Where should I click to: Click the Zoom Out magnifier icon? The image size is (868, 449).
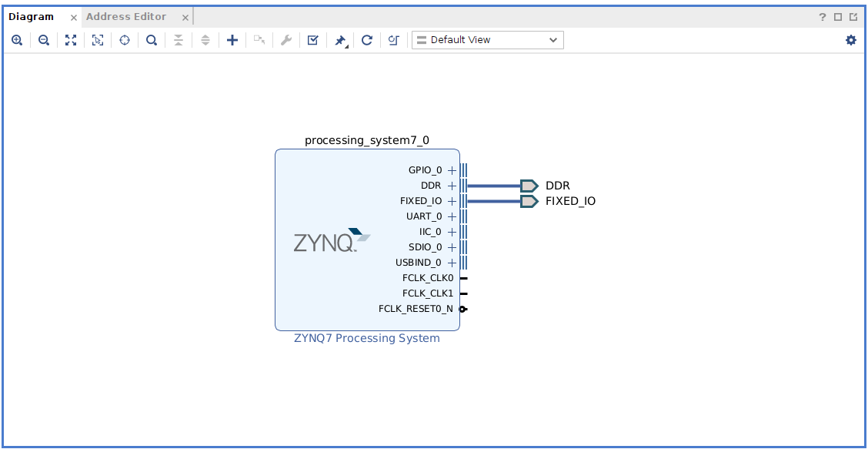tap(44, 40)
